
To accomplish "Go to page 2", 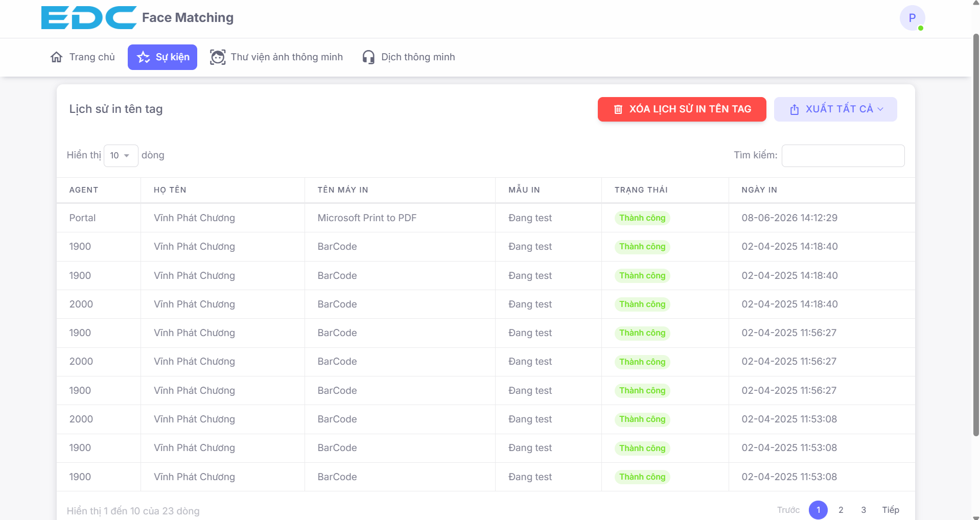I will [841, 510].
